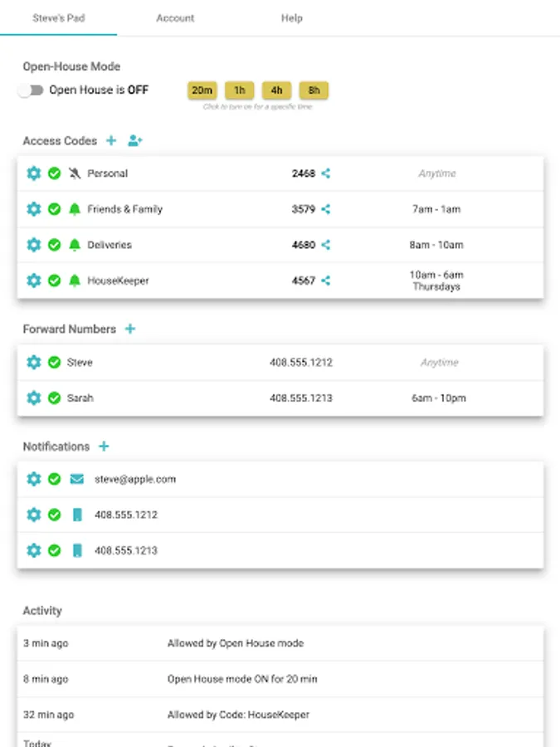Image resolution: width=560 pixels, height=747 pixels.
Task: Click the 8am - 10am schedule
Action: (436, 245)
